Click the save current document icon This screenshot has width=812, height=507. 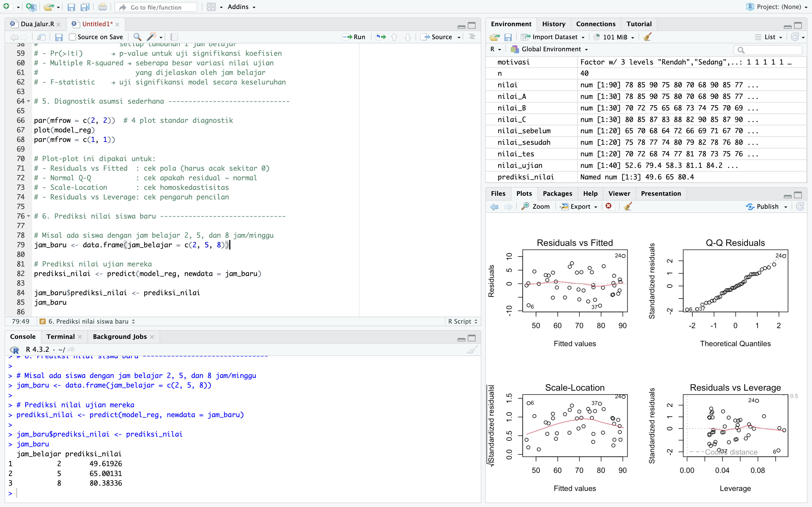pos(59,37)
